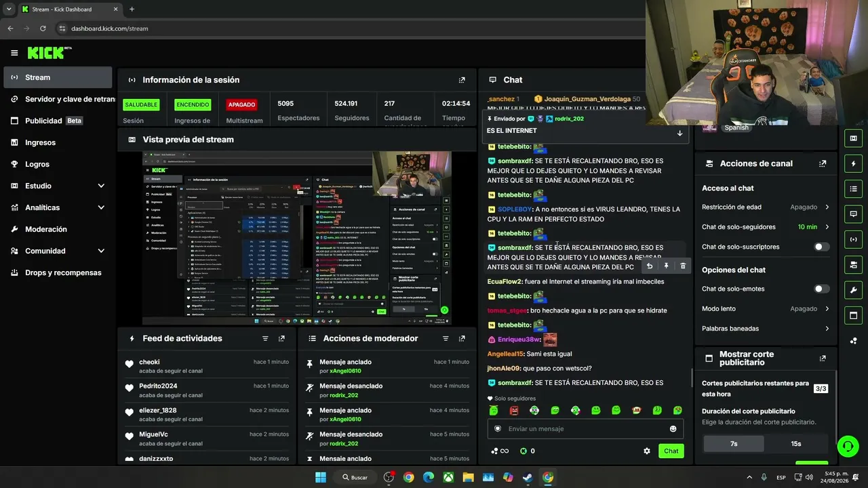Click the red angry emote
868x488 pixels.
(514, 410)
